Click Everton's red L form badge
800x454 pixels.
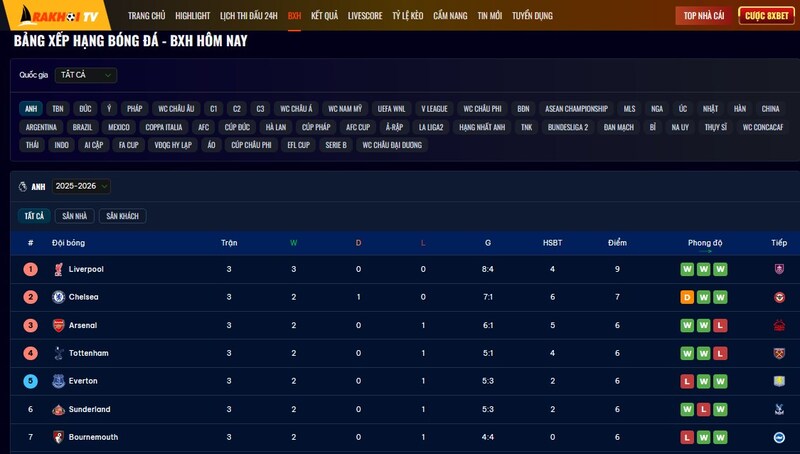687,381
